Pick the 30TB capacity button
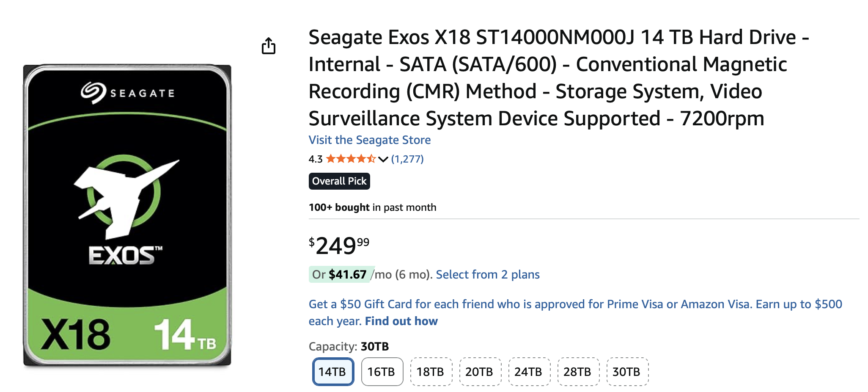The height and width of the screenshot is (392, 868). point(627,372)
